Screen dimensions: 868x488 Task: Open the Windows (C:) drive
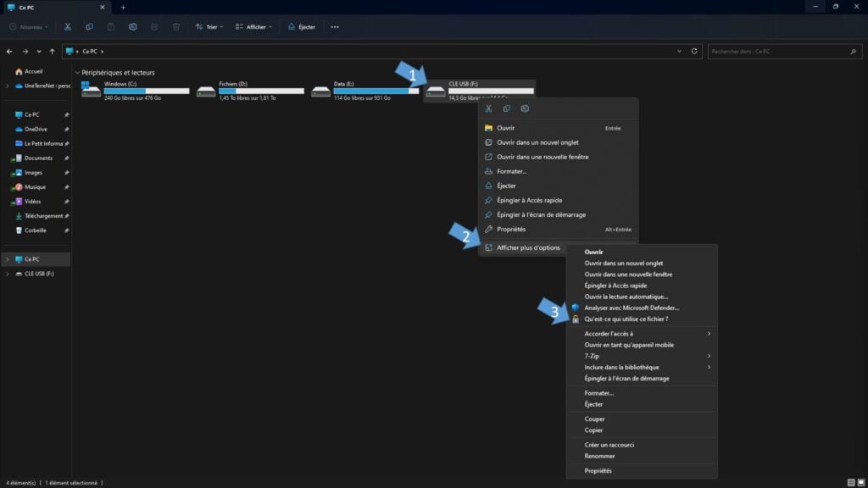pos(136,91)
